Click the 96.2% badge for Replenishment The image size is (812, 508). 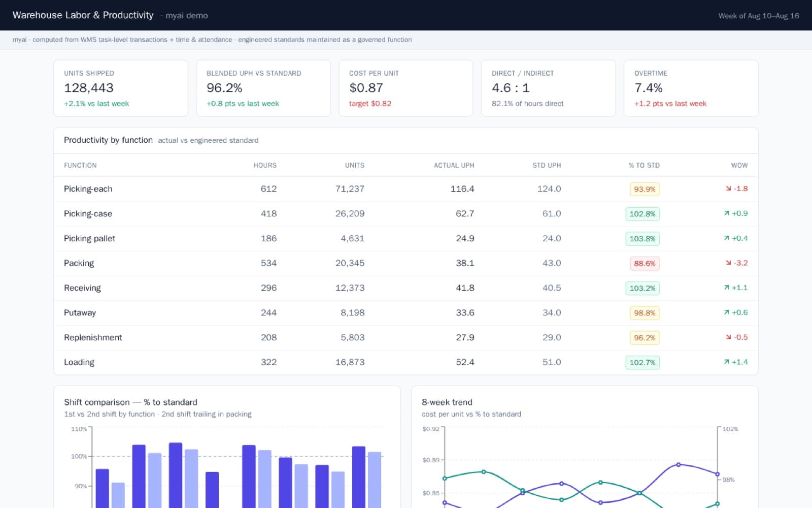coord(645,338)
